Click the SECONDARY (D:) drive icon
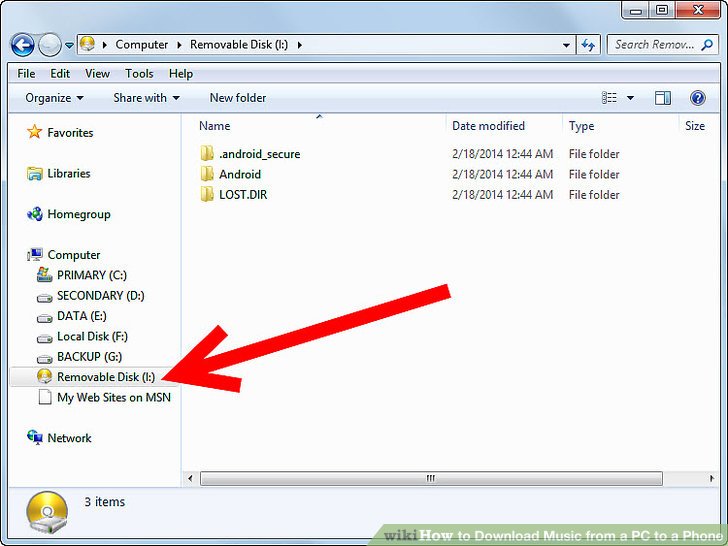Image resolution: width=728 pixels, height=546 pixels. pyautogui.click(x=45, y=298)
